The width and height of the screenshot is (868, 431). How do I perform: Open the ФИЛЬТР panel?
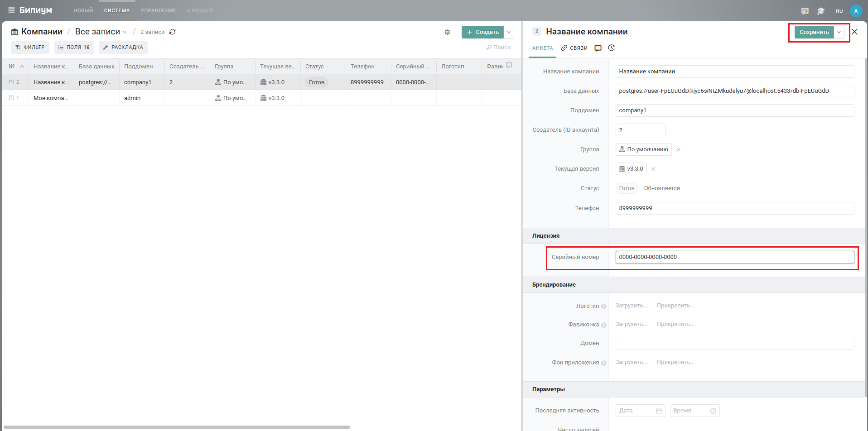point(30,47)
